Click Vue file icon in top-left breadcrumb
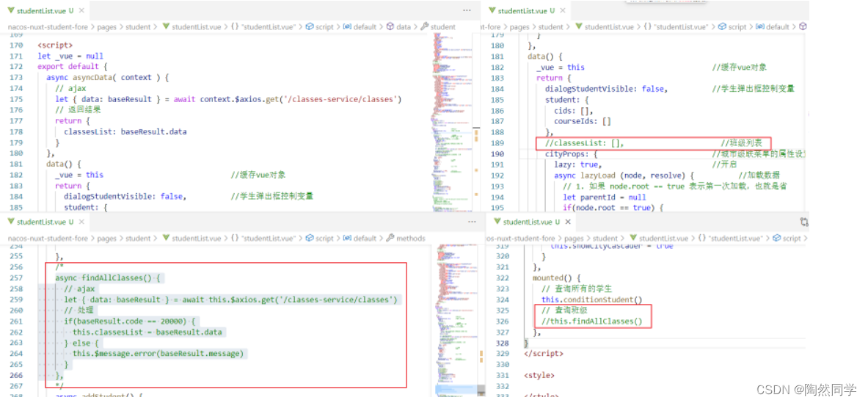The width and height of the screenshot is (868, 403). [166, 26]
